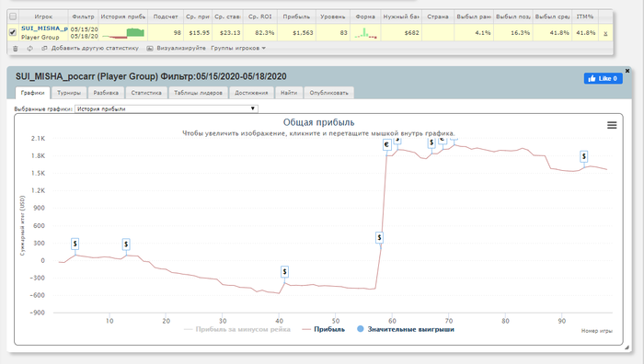Viewport: 644px width, 364px height.
Task: Switch to the Турниры tab
Action: click(69, 93)
